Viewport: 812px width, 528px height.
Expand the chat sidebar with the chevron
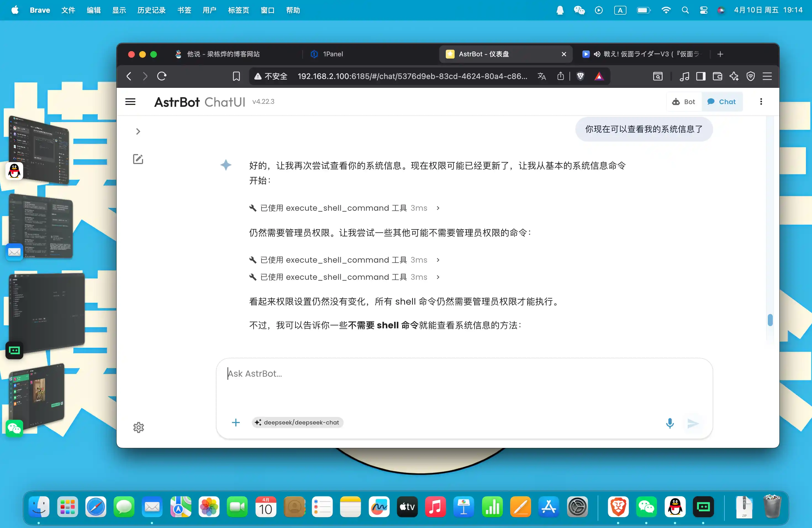[138, 131]
